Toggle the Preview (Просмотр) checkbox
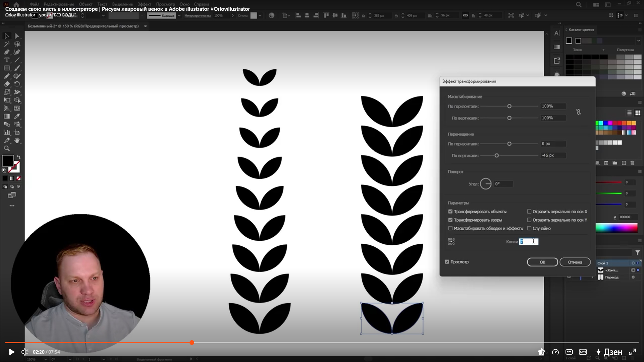The width and height of the screenshot is (644, 362). coord(447,262)
